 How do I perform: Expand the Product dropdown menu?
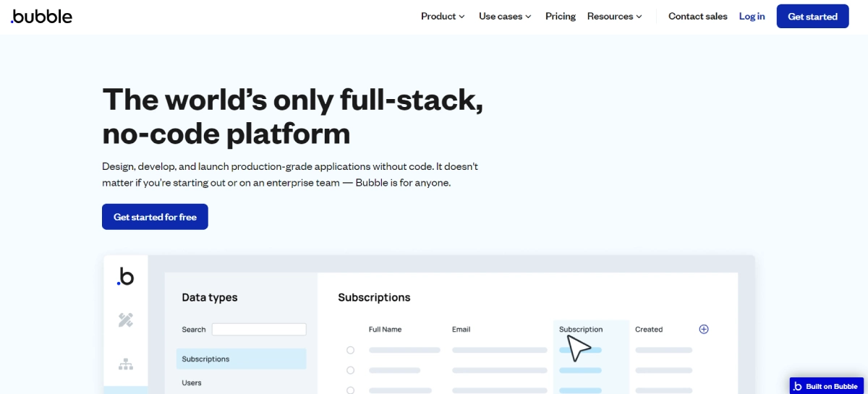click(443, 16)
